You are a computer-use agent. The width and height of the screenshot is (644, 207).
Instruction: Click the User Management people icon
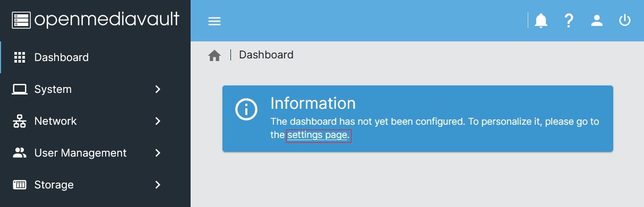point(20,153)
